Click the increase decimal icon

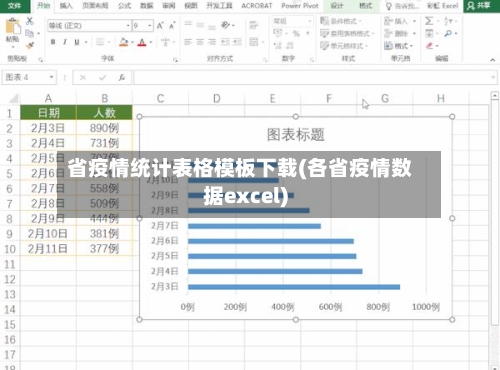coord(277,45)
